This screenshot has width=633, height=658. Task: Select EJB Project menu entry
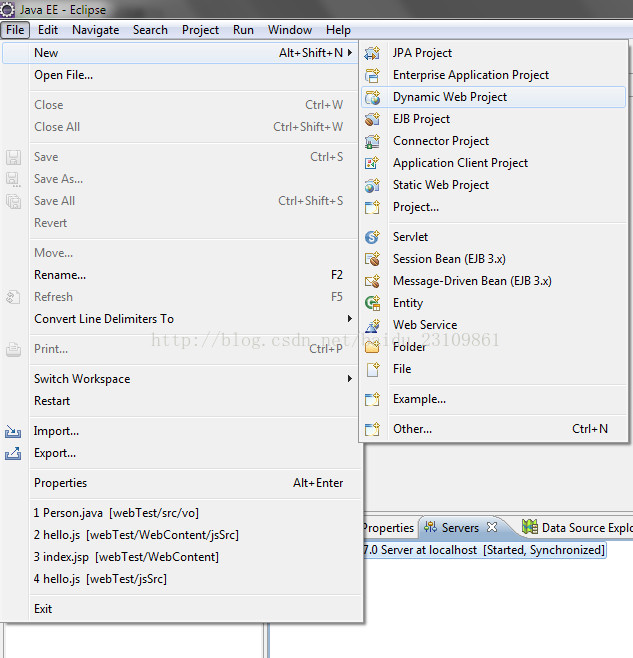point(493,119)
